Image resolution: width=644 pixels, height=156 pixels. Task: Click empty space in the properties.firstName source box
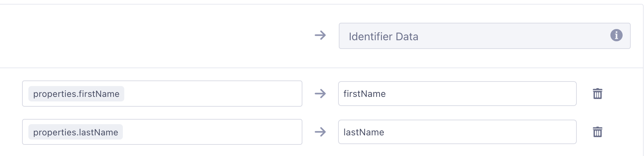coord(213,94)
